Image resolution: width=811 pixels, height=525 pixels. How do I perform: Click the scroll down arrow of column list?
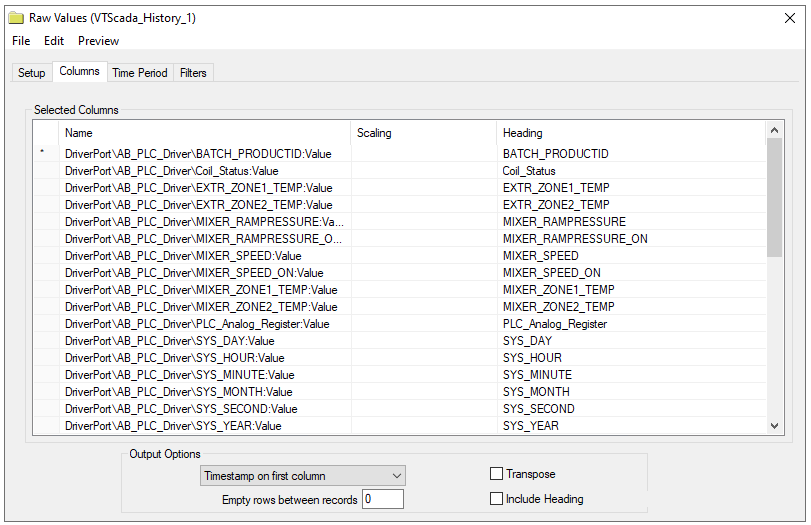click(x=774, y=426)
